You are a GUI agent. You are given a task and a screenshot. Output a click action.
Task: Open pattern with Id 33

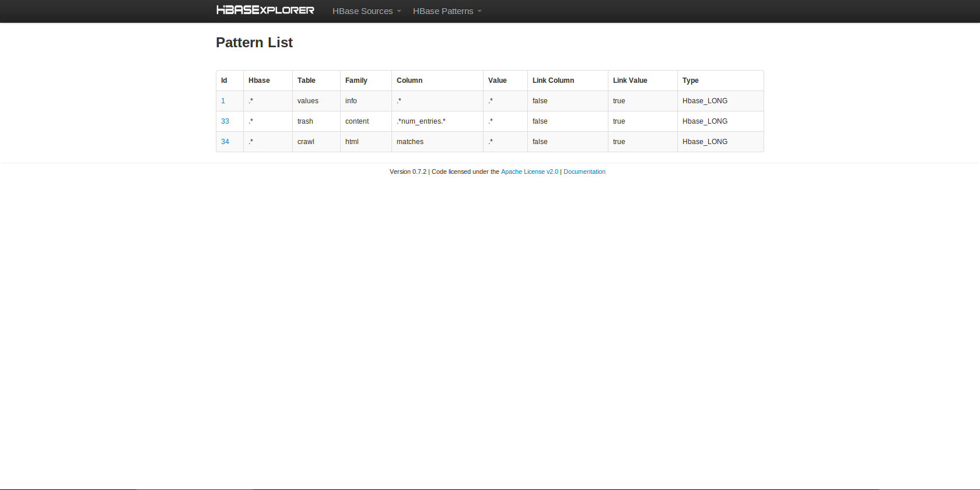point(225,121)
